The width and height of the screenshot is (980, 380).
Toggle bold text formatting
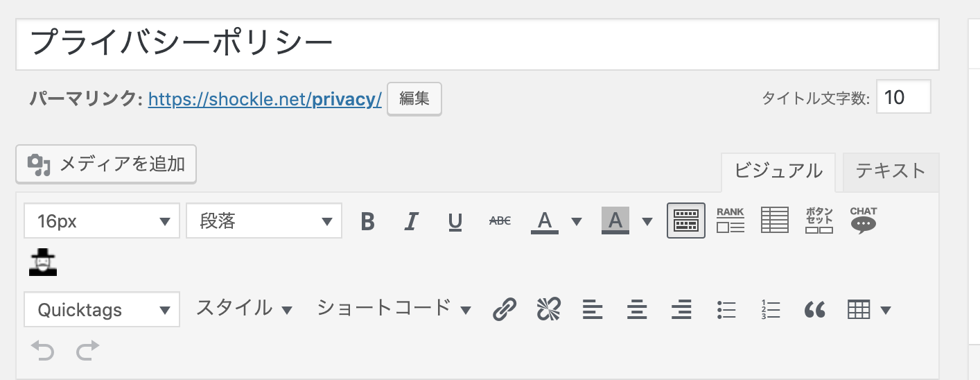coord(368,221)
